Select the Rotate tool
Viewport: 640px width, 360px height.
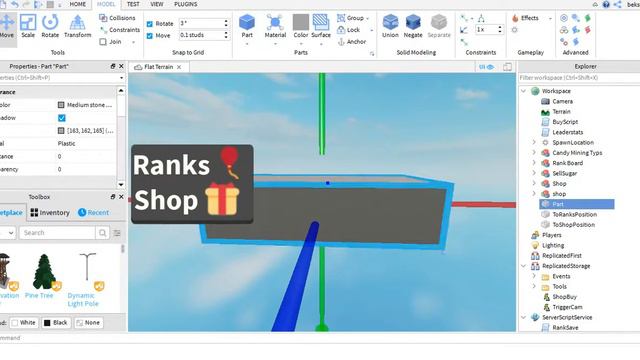[x=50, y=26]
